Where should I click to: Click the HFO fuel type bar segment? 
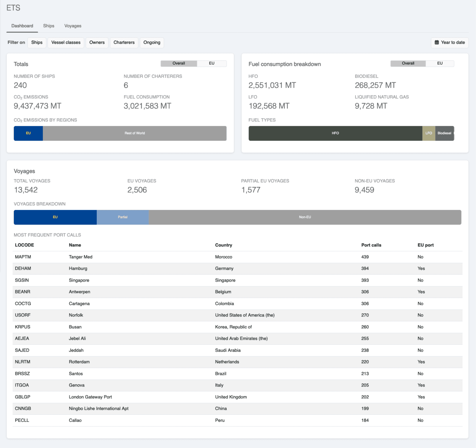(x=335, y=133)
